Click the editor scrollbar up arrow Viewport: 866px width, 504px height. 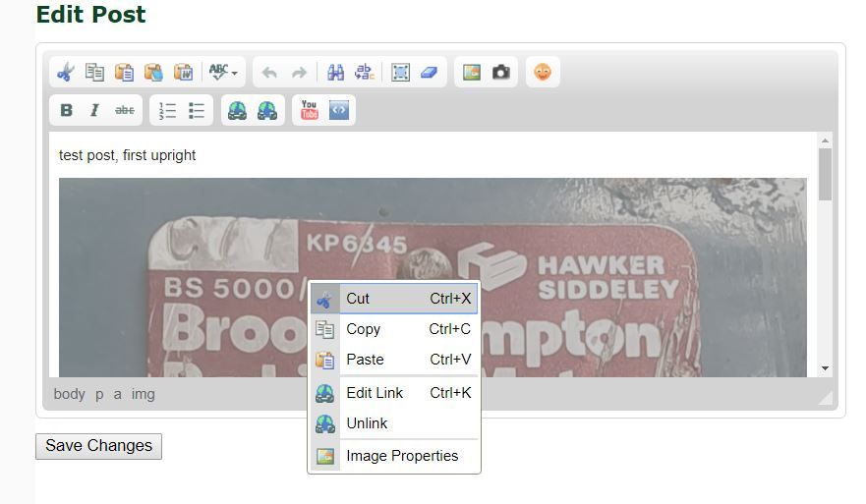coord(825,140)
